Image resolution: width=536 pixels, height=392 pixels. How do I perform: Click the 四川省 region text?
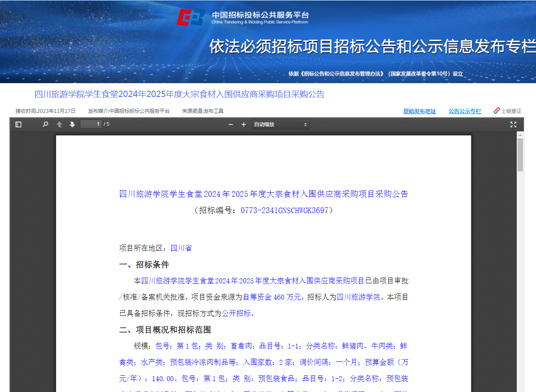coord(181,248)
